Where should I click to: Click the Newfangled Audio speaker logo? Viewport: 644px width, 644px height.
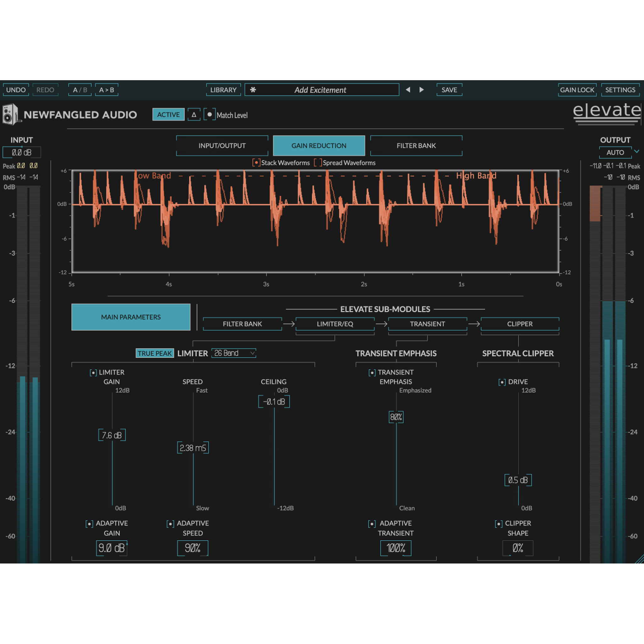point(10,114)
